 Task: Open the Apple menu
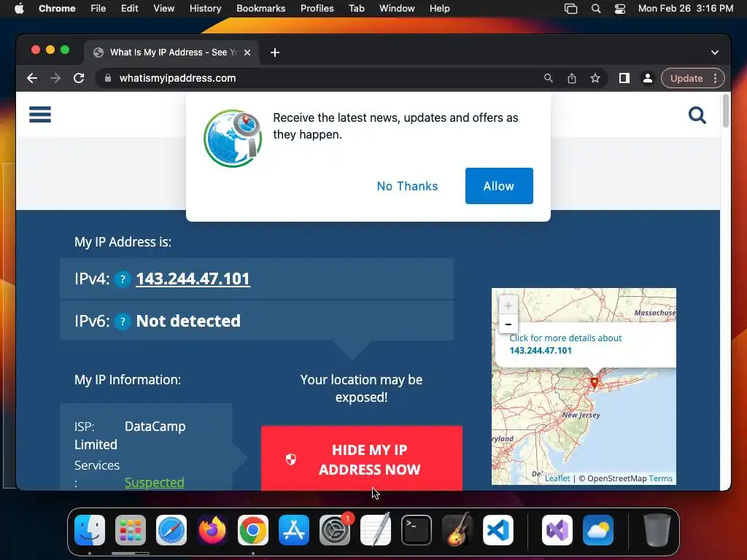tap(19, 8)
